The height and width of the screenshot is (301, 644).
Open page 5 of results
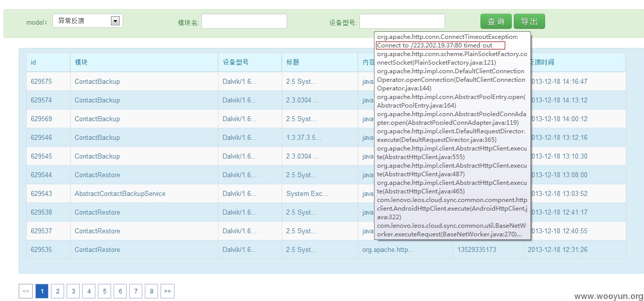[104, 291]
